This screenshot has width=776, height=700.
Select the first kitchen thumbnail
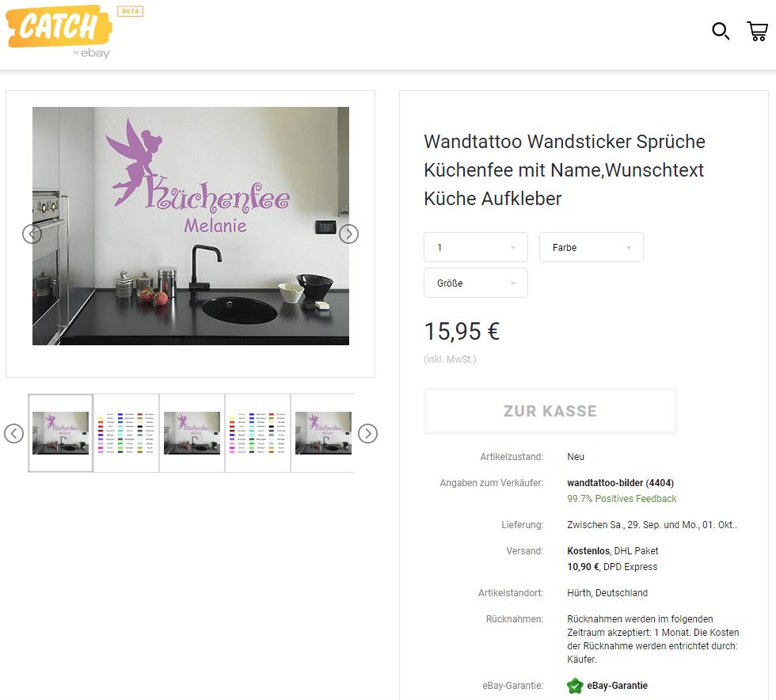click(60, 433)
